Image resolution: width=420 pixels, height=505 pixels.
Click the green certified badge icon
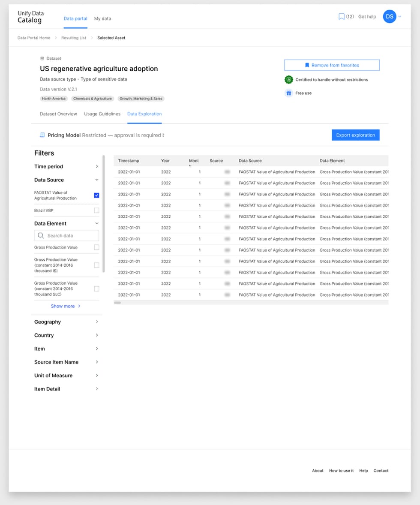(288, 80)
